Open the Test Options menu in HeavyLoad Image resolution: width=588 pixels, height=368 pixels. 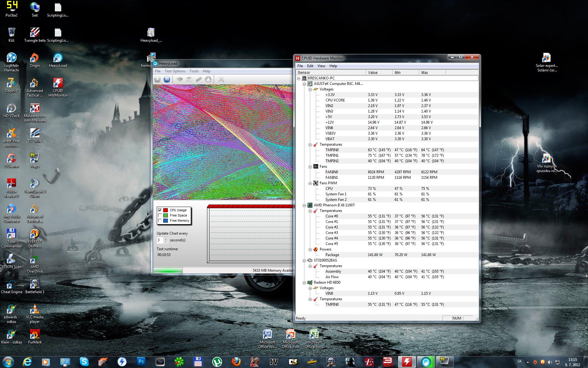click(x=175, y=71)
